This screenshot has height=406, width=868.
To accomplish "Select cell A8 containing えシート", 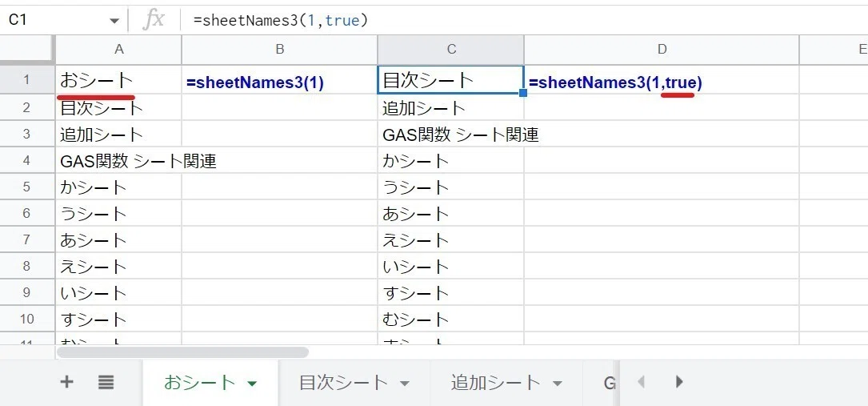I will point(118,267).
